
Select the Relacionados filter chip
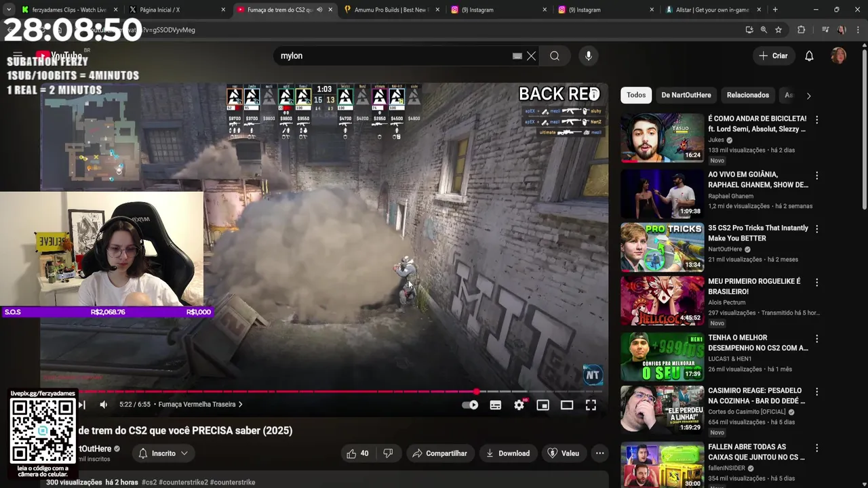click(748, 96)
